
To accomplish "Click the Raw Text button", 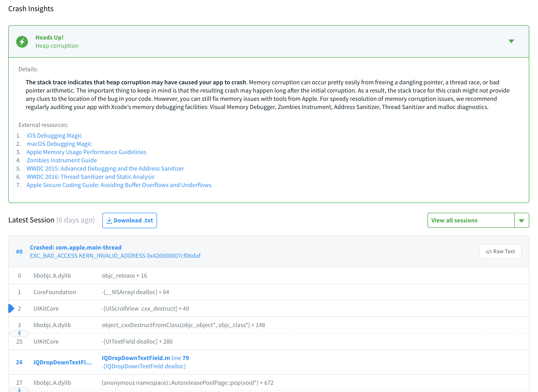I will (x=500, y=251).
